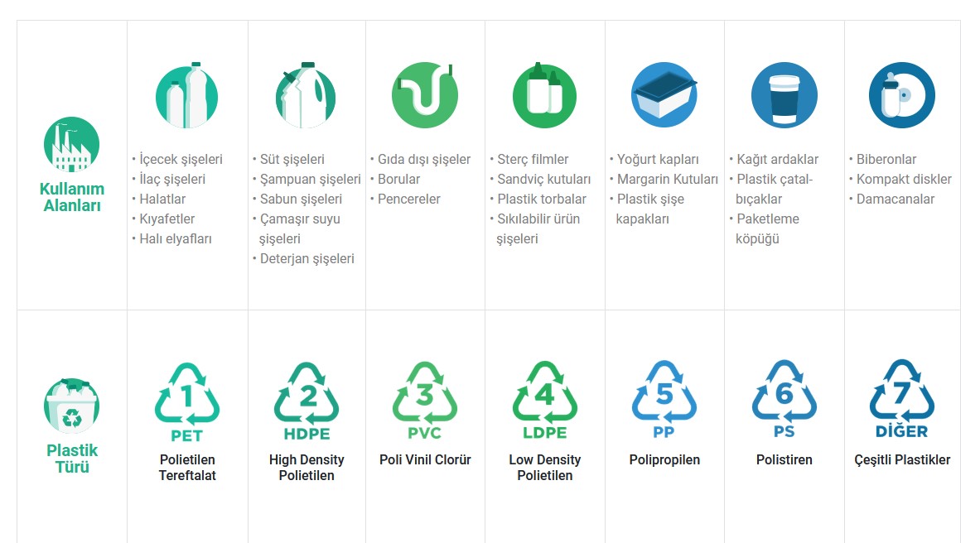Click the baby bottle and disc icon
Viewport: 980px width, 543px height.
pos(902,95)
